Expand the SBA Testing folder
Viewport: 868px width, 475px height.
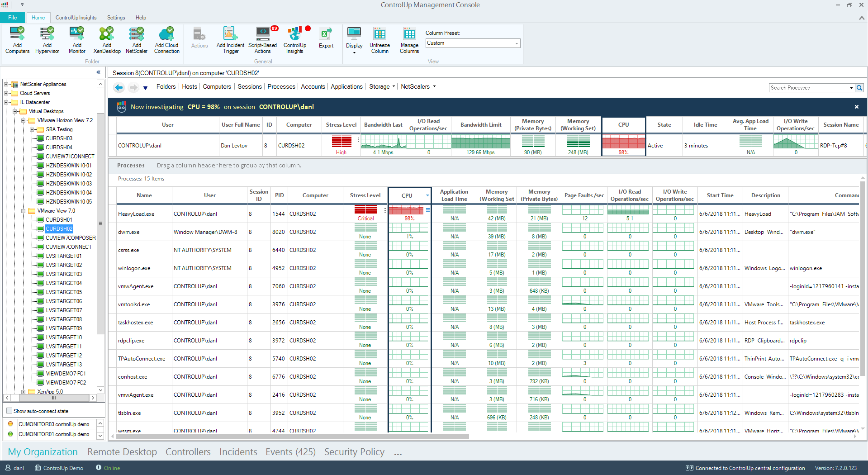pyautogui.click(x=32, y=129)
